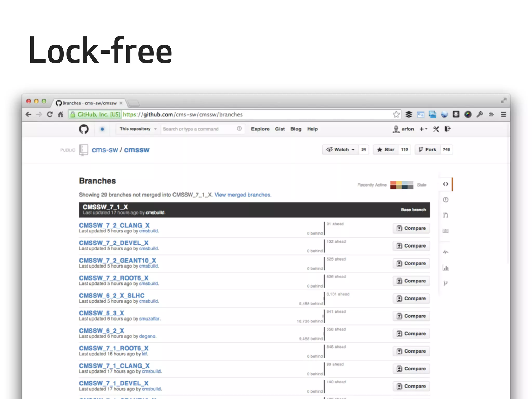Open the Pulse sidebar icon
Viewport: 532px width, 399px height.
coord(445,252)
